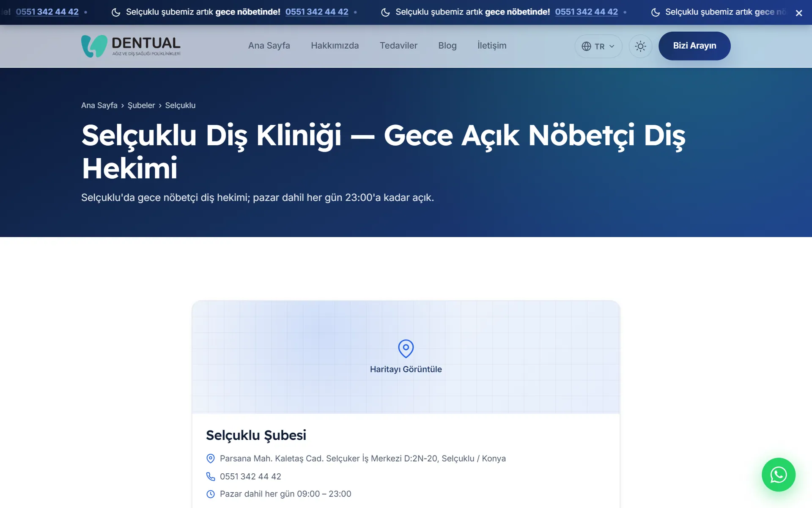Click the map pin icon in the map
The image size is (812, 508).
coord(406,348)
